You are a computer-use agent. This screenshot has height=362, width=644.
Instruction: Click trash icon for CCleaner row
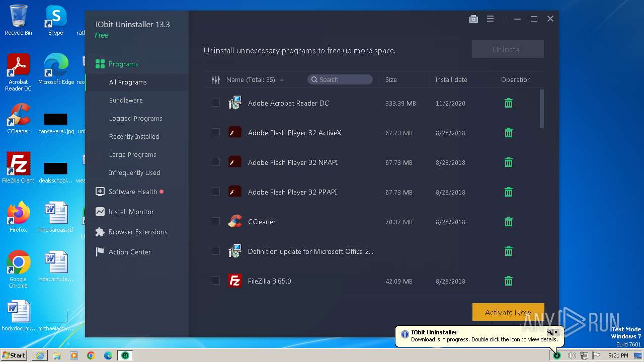tap(509, 222)
